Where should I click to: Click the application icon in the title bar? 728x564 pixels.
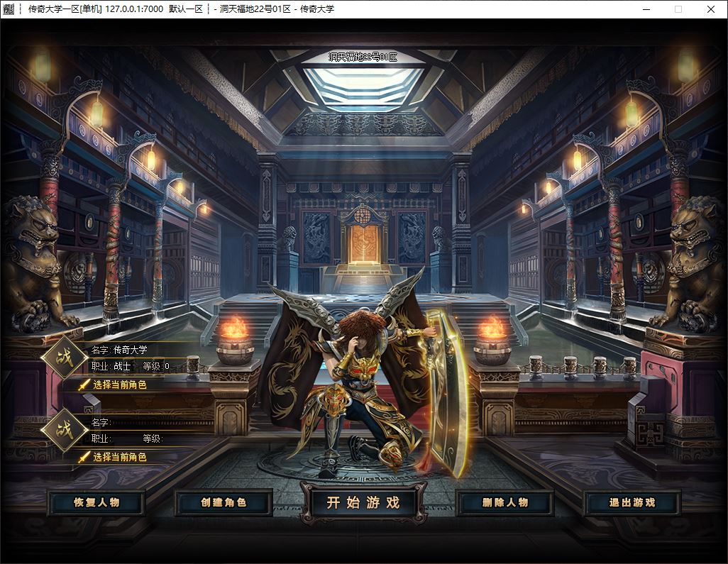(9, 9)
